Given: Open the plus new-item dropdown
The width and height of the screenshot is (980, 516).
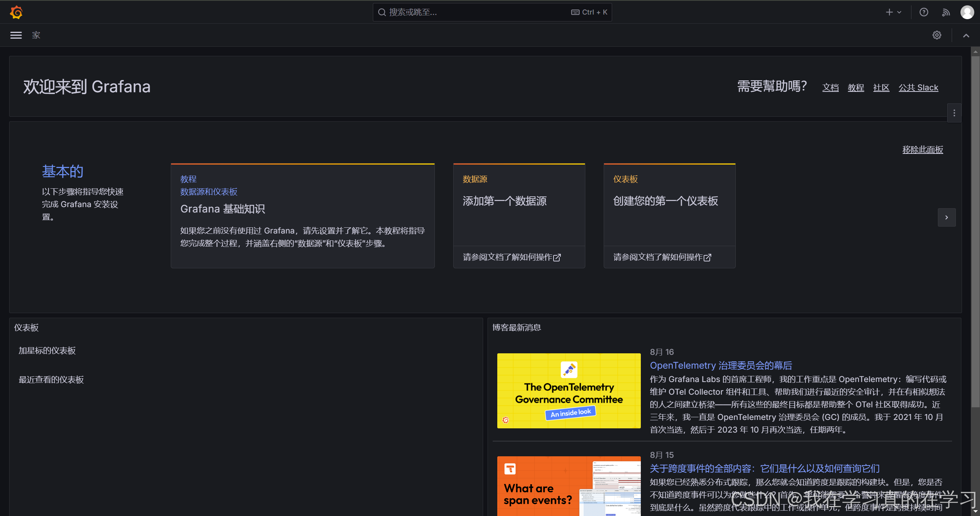Looking at the screenshot, I should (x=893, y=12).
